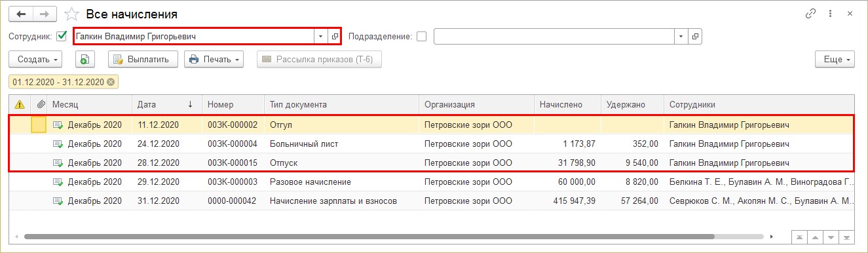Enable the Подразделение filter checkbox

tap(421, 37)
